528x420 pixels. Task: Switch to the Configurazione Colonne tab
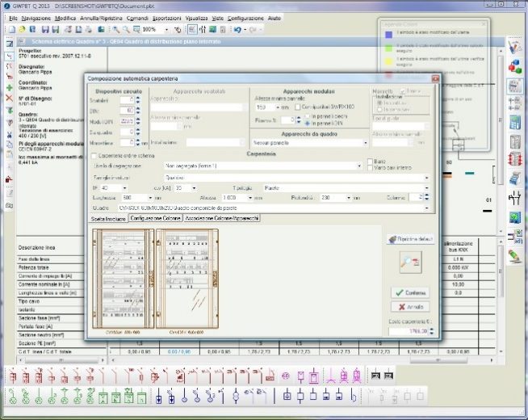click(157, 219)
